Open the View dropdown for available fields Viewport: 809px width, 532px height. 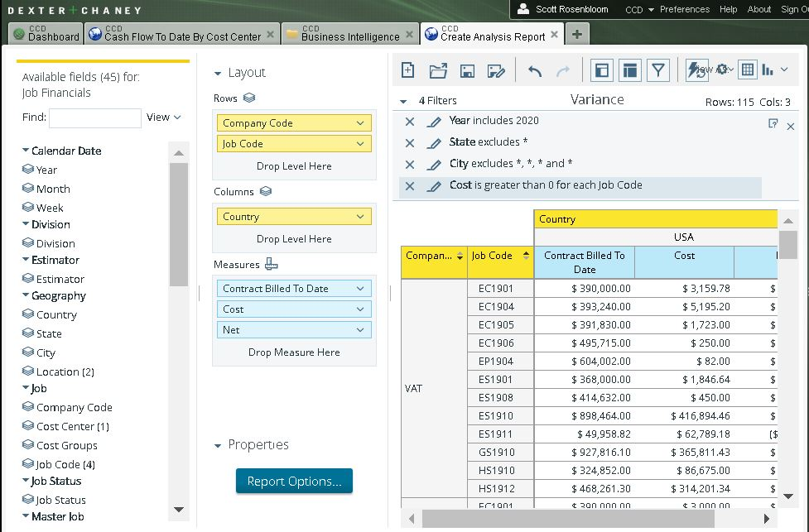(x=164, y=117)
